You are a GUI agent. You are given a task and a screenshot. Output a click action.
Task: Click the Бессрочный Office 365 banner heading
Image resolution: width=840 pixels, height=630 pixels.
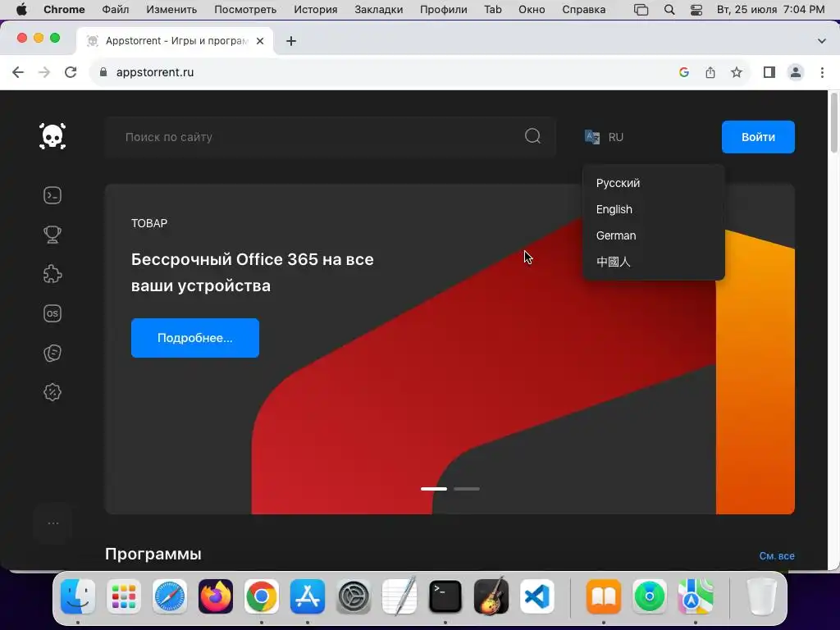[x=253, y=272]
